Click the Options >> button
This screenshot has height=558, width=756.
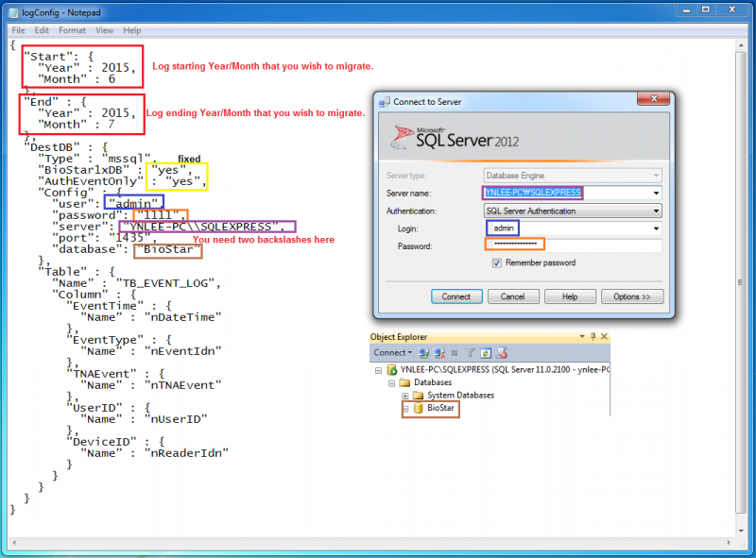point(631,296)
